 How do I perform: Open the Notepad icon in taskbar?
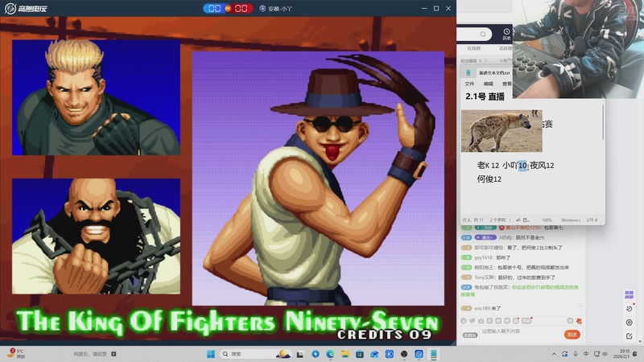pos(434,354)
